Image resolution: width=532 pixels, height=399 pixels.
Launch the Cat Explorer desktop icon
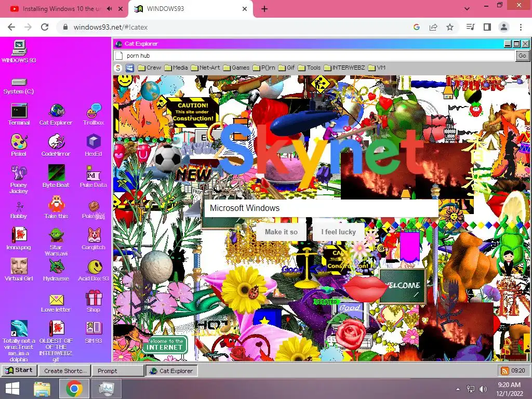point(56,115)
